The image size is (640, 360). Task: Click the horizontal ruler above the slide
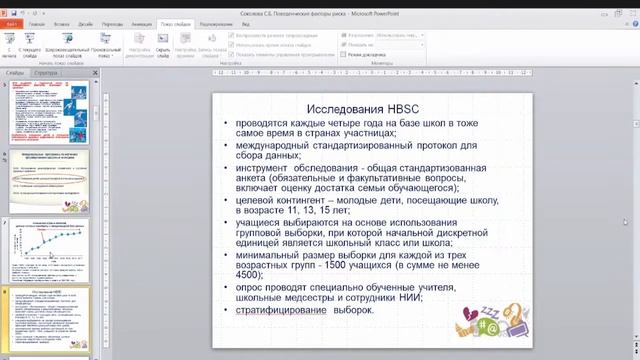(x=372, y=73)
